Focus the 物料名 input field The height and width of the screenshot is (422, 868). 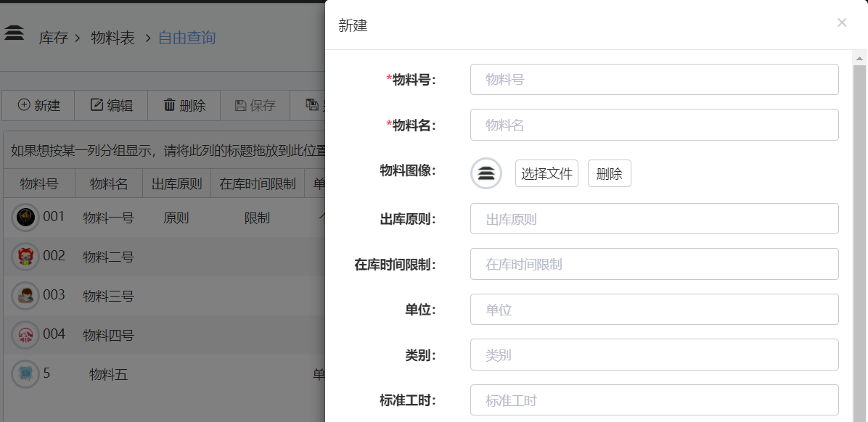[654, 125]
